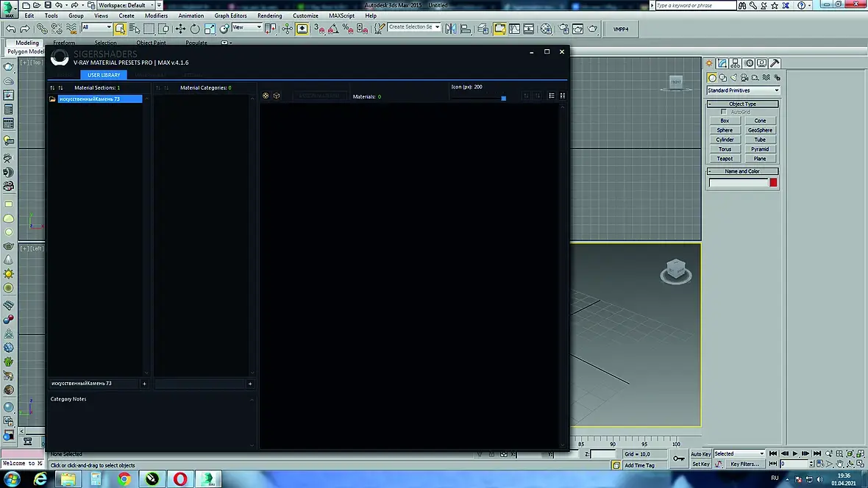The width and height of the screenshot is (868, 488).
Task: Open the Utilities hammer tab
Action: 775,63
